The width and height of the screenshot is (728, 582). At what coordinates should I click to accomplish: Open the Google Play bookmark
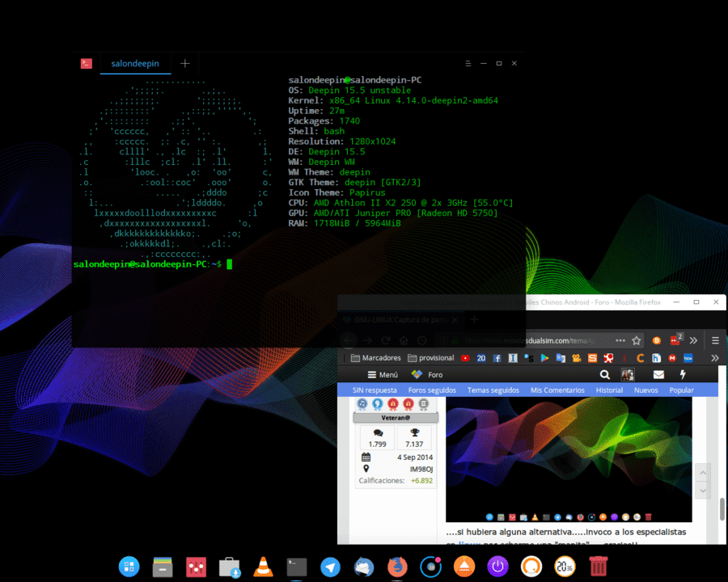[x=544, y=358]
